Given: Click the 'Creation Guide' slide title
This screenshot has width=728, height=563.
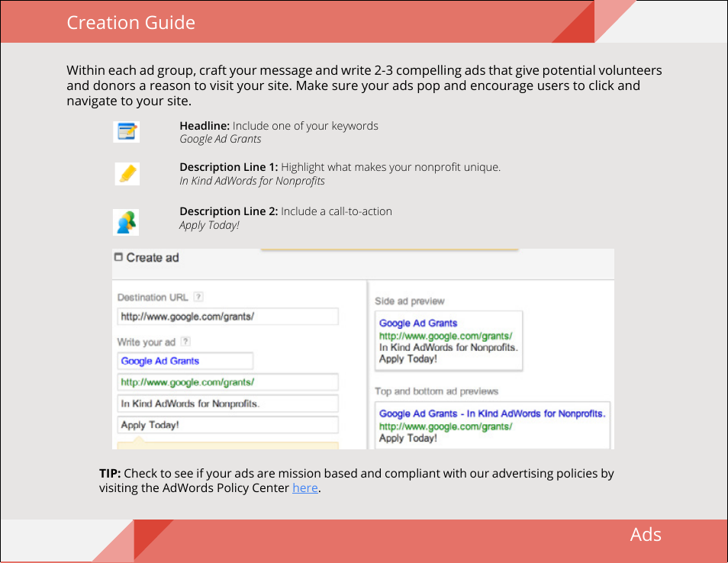Looking at the screenshot, I should (x=130, y=23).
